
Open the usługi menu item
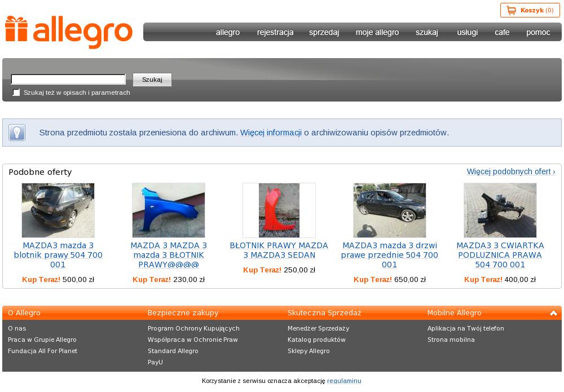pyautogui.click(x=467, y=32)
